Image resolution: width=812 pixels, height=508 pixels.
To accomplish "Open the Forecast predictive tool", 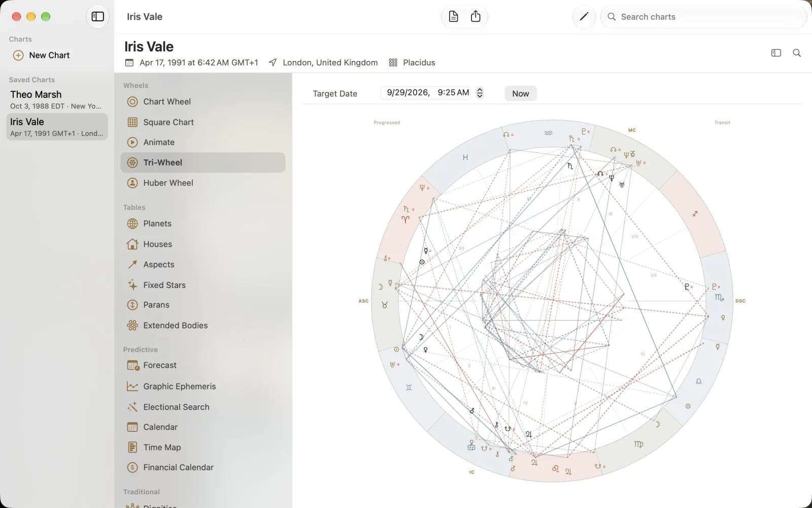I will (x=203, y=365).
